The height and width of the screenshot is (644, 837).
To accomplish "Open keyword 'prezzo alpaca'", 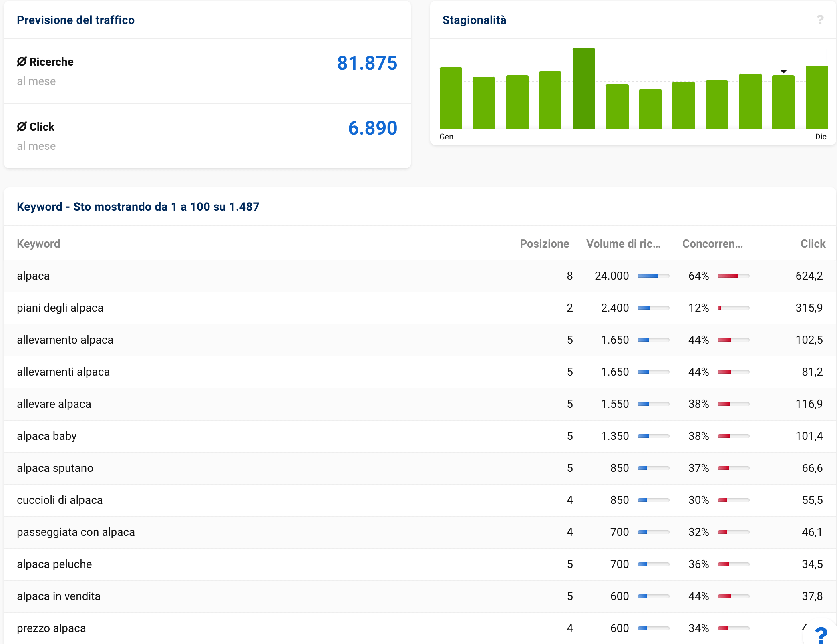I will pyautogui.click(x=51, y=628).
